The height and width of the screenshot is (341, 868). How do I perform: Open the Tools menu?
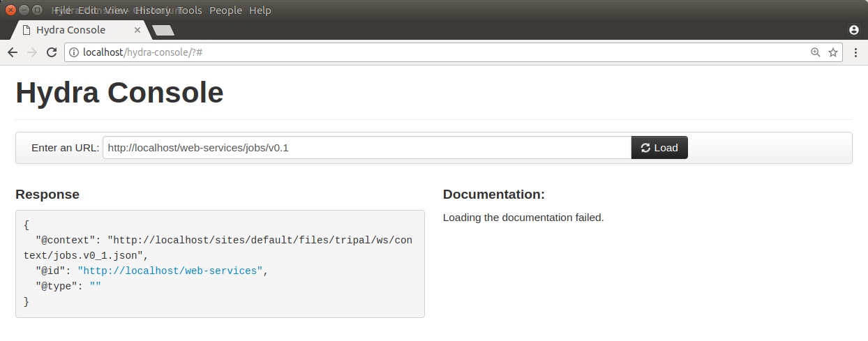pos(189,10)
